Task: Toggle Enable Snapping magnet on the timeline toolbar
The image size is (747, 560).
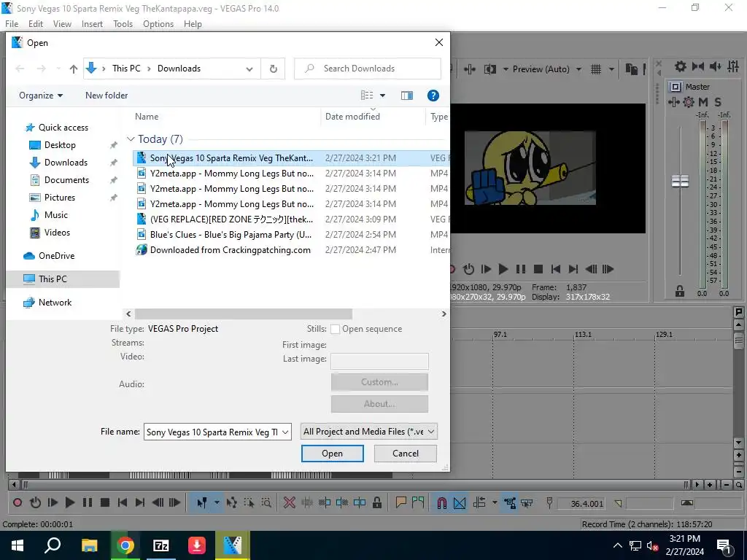Action: pyautogui.click(x=441, y=502)
